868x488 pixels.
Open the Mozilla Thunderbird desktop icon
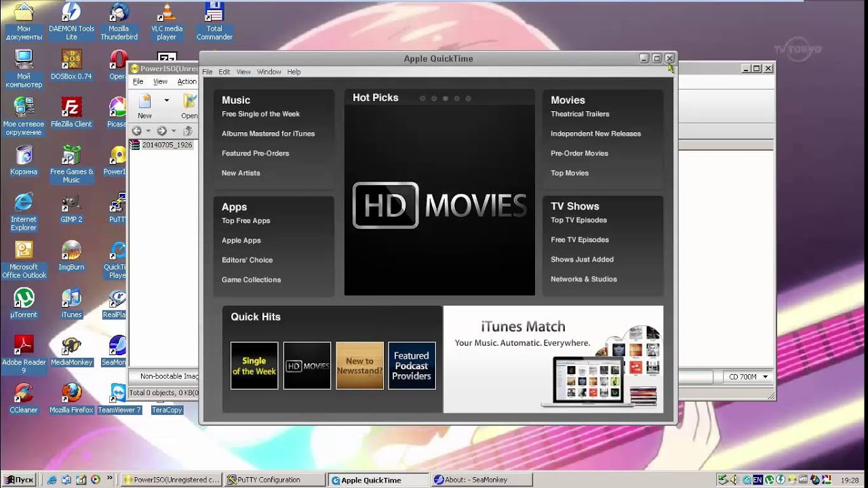click(x=119, y=21)
